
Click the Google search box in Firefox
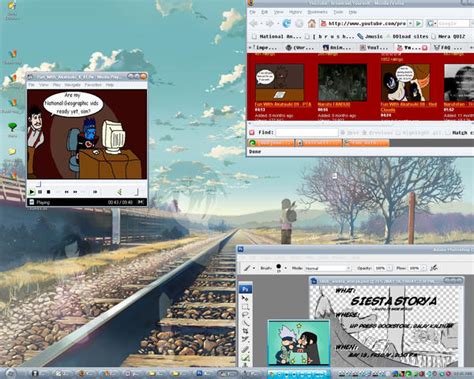coord(453,23)
